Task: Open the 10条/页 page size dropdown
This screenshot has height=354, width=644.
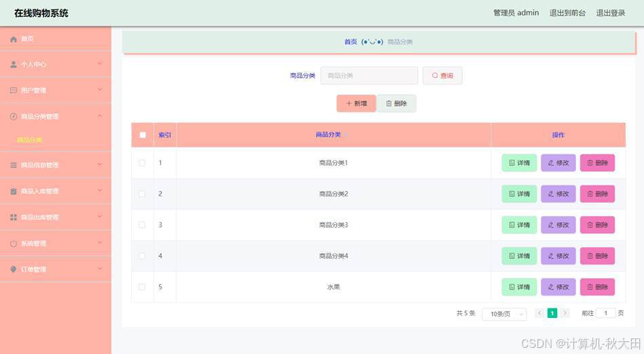Action: (x=504, y=314)
